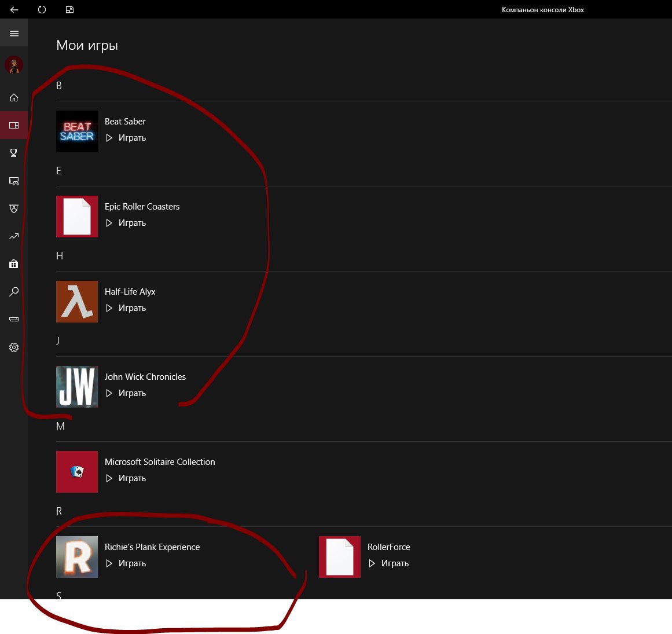The image size is (672, 634).
Task: Select My Games sidebar icon
Action: [x=14, y=125]
